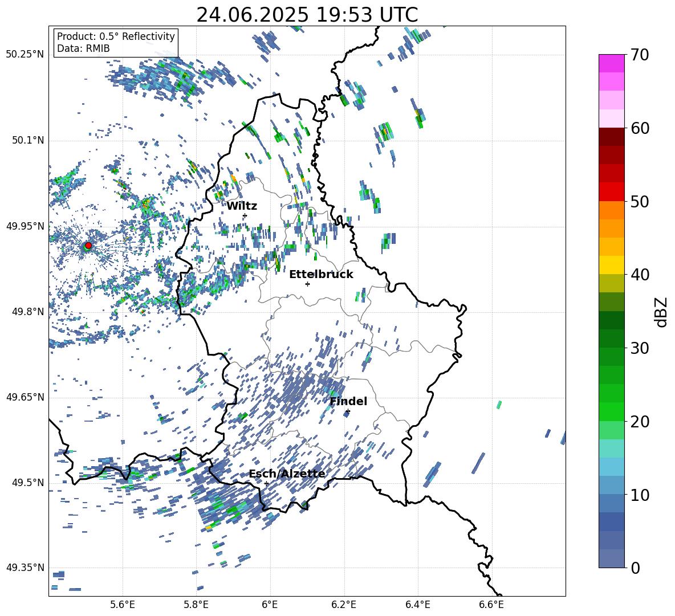Click the Product: 0.5° Reflectivity text
The height and width of the screenshot is (616, 675).
tap(116, 36)
